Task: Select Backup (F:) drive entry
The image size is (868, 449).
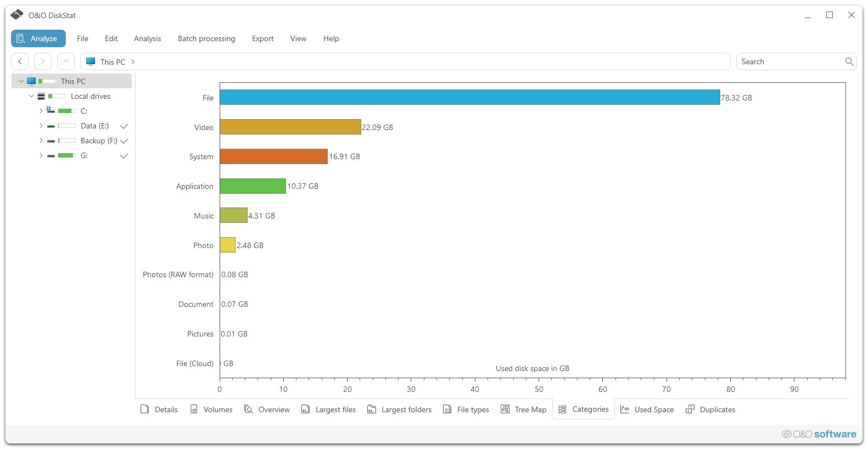Action: [99, 141]
